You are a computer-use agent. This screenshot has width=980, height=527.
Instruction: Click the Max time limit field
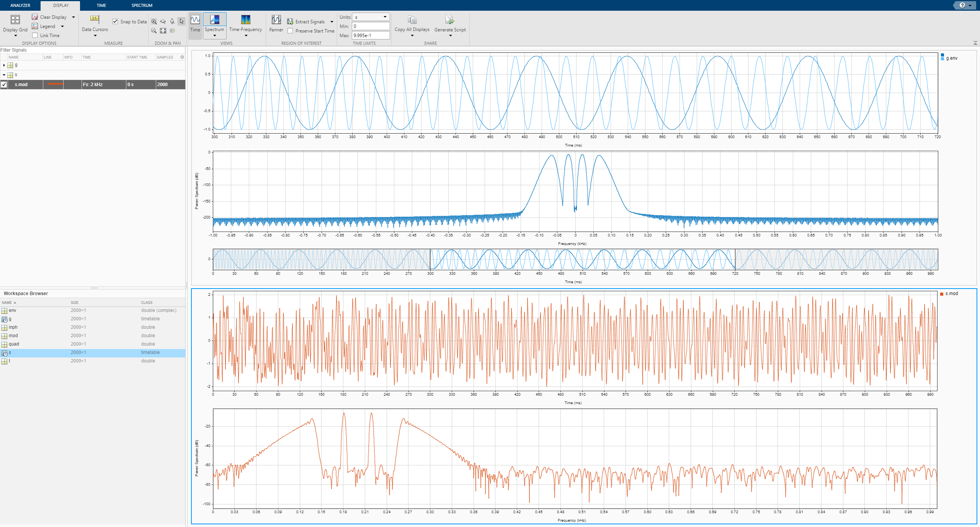(370, 36)
